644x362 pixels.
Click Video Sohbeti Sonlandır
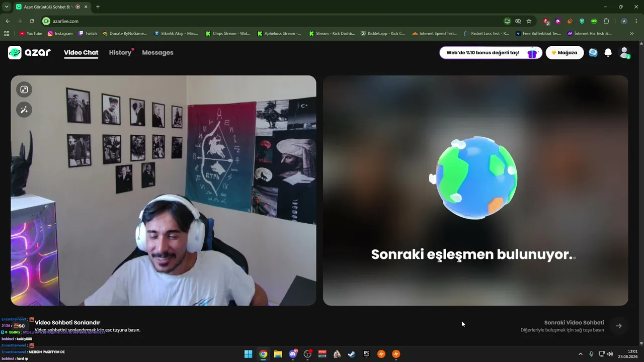tap(67, 323)
